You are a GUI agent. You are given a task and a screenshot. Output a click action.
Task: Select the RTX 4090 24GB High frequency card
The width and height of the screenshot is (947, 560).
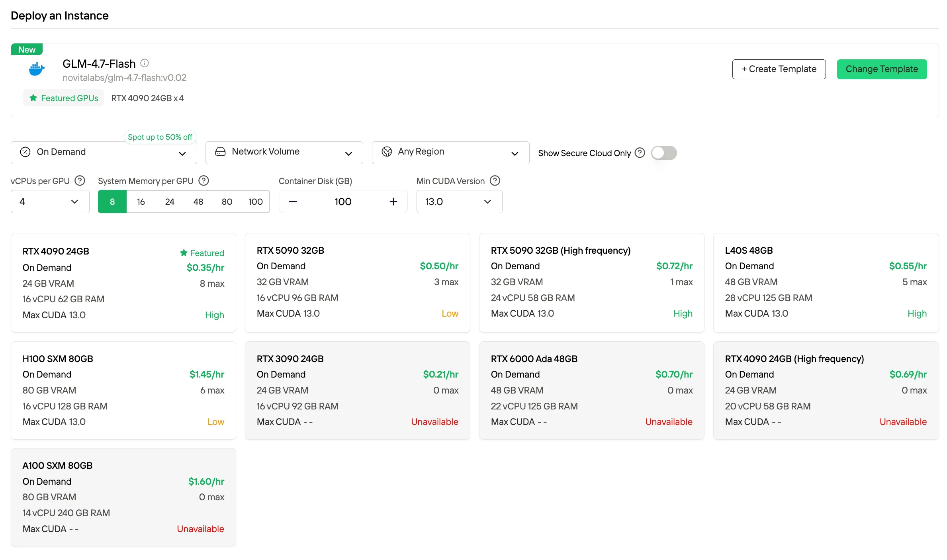coord(826,390)
